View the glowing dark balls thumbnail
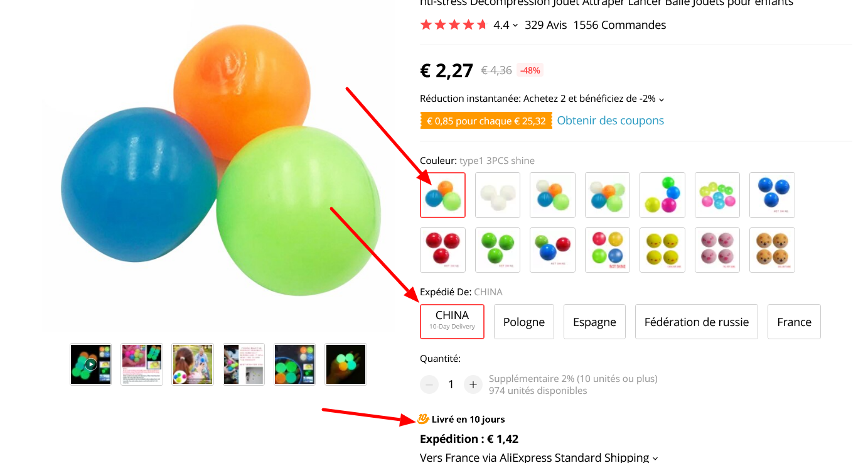This screenshot has height=463, width=868. (x=346, y=364)
